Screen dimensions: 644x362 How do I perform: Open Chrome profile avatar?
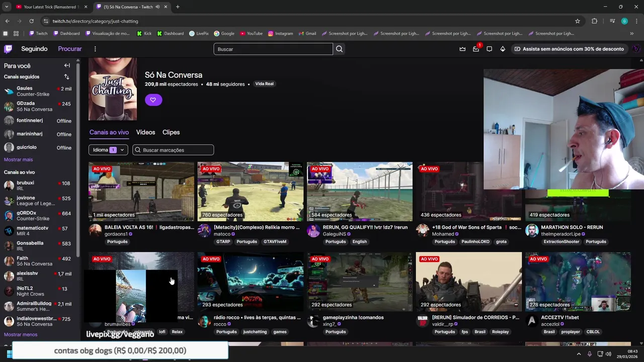pos(624,21)
